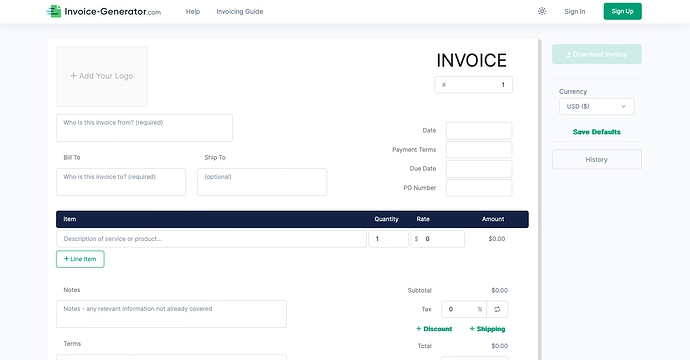This screenshot has height=360, width=690.
Task: Toggle the light/dark theme sun icon
Action: tap(542, 11)
